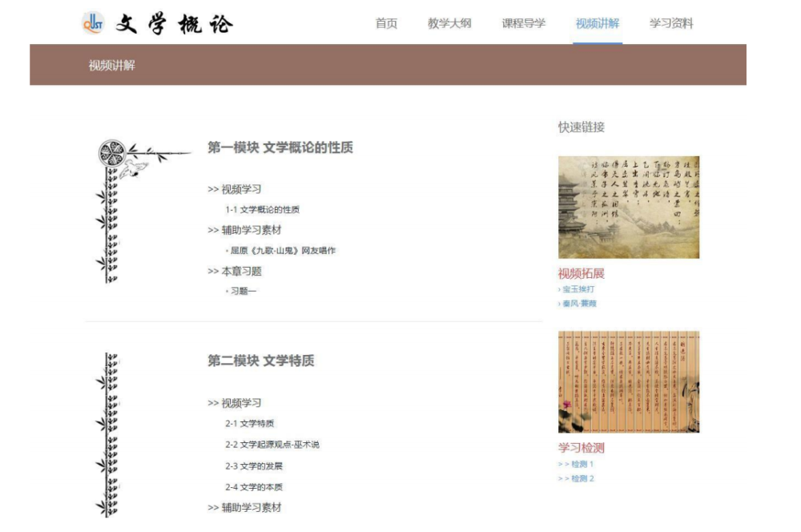Screen dimensions: 801x532
Task: Open the 学习资料 navigation tab
Action: click(671, 23)
